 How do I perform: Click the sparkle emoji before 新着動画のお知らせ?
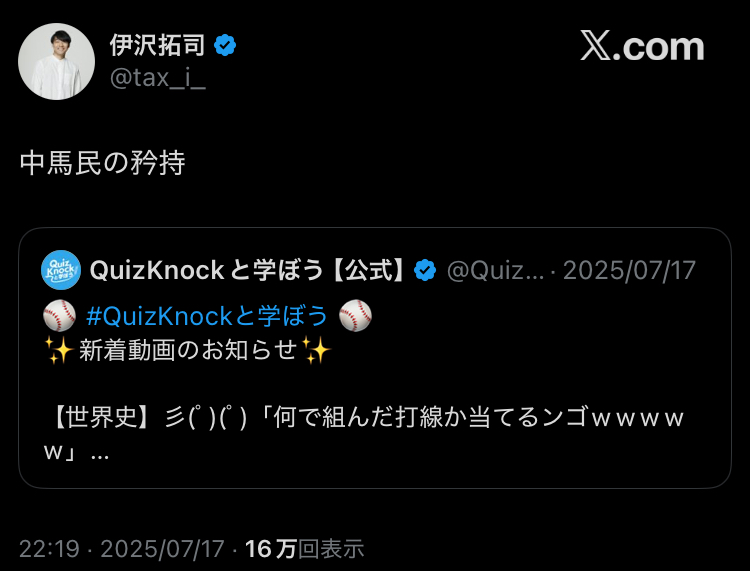tap(59, 350)
